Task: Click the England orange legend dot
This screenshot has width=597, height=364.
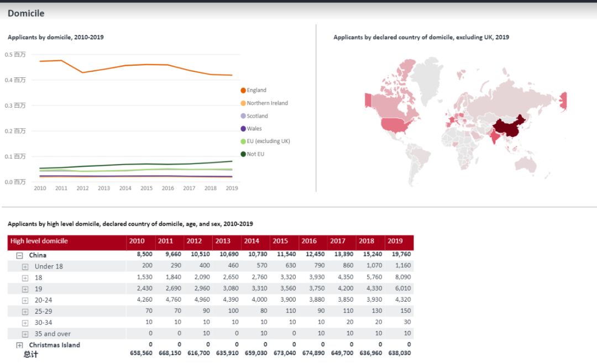Action: click(243, 91)
